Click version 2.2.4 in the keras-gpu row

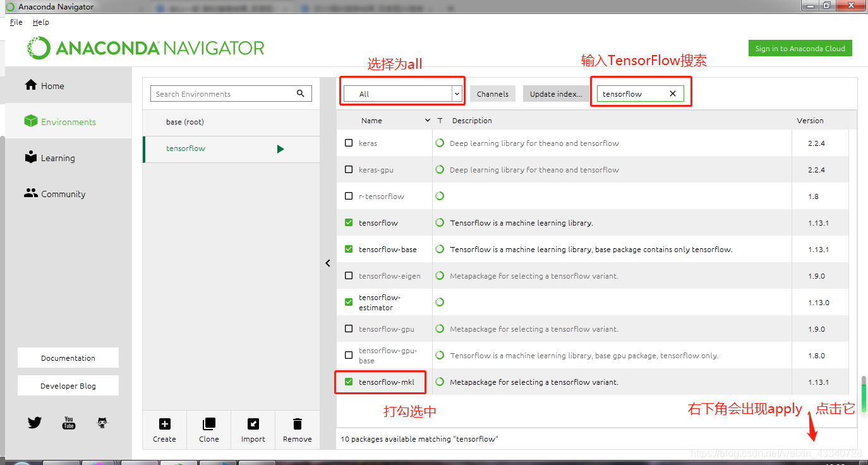[x=816, y=169]
